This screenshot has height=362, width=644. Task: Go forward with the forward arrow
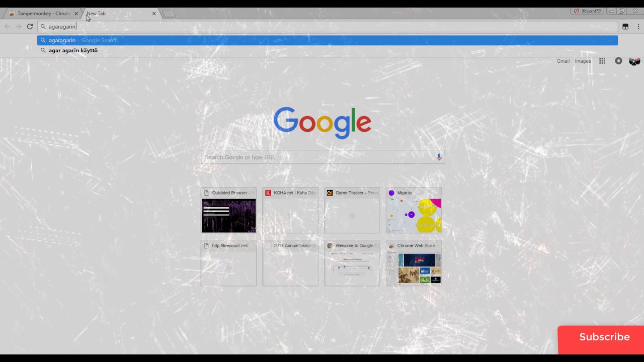19,27
